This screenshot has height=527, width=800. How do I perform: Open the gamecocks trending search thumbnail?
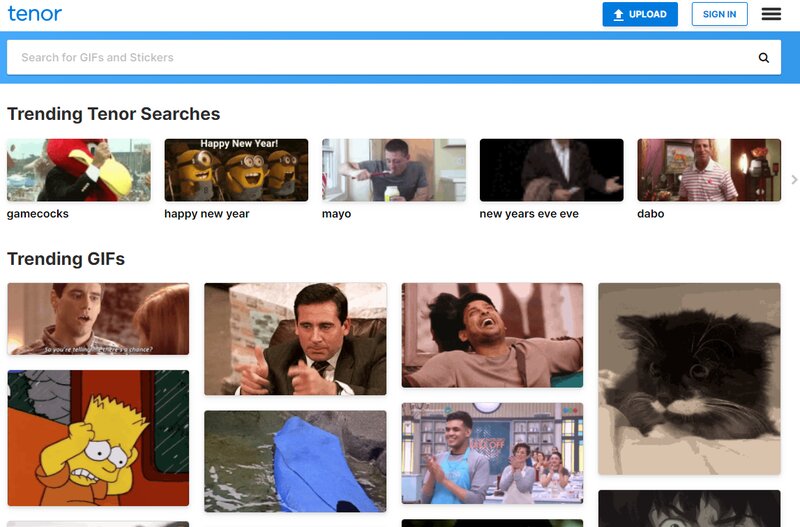[79, 170]
